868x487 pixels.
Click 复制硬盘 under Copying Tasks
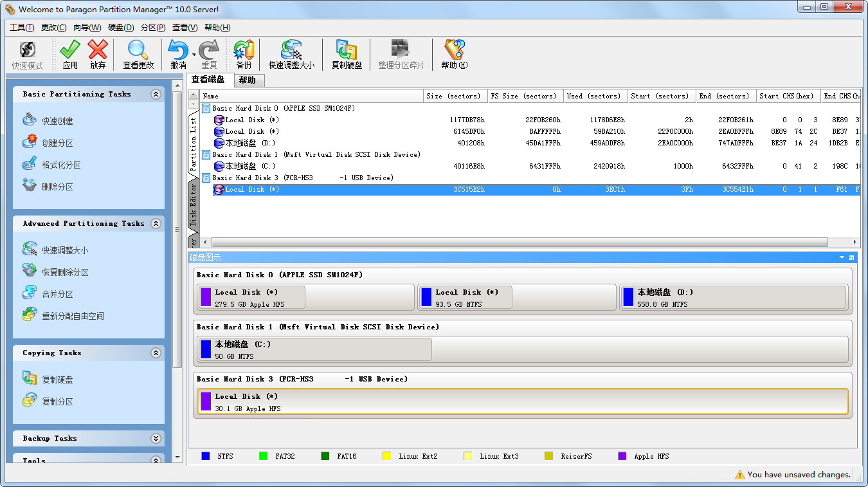(57, 380)
